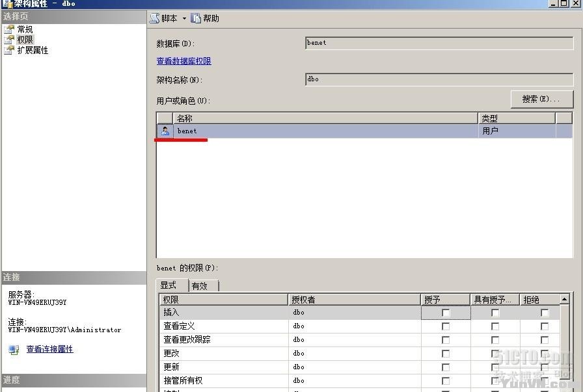Check 拒绝 for 查看更改跟踪 permission
The width and height of the screenshot is (583, 392).
pos(545,340)
